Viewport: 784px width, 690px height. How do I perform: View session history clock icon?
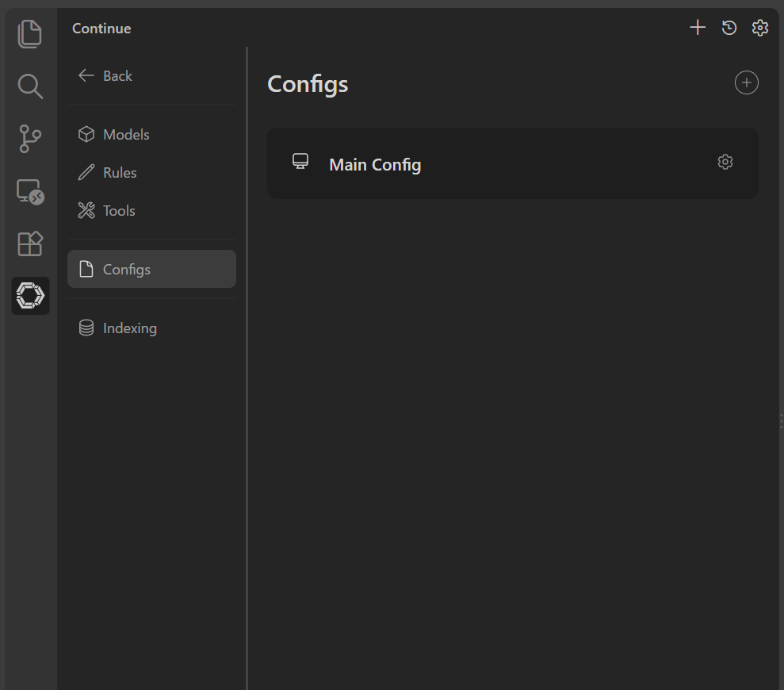point(729,28)
